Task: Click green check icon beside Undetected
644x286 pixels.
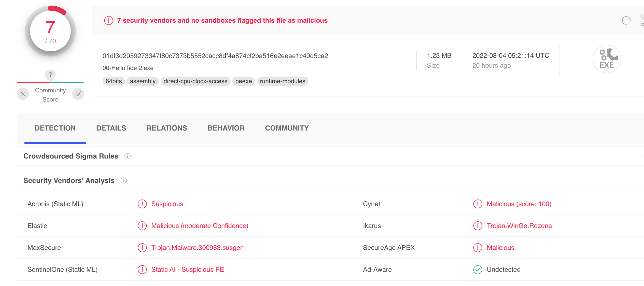Action: tap(478, 270)
